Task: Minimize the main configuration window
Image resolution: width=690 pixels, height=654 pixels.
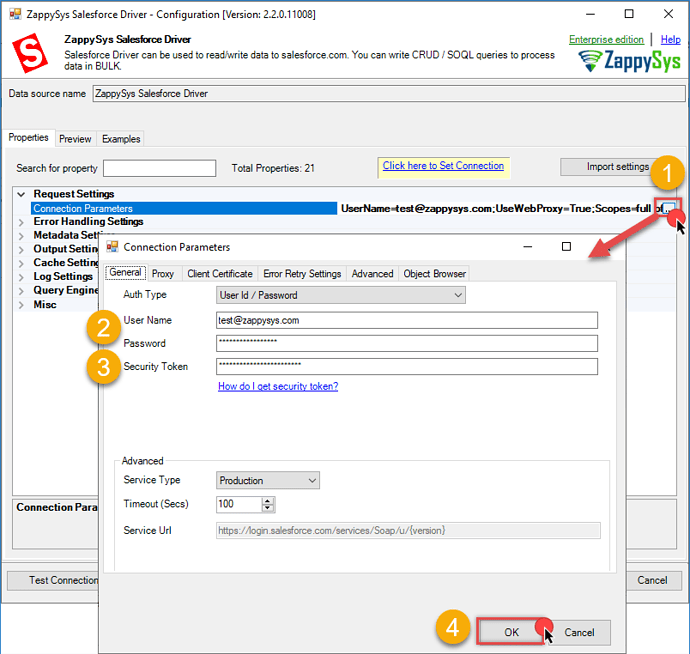Action: click(590, 15)
